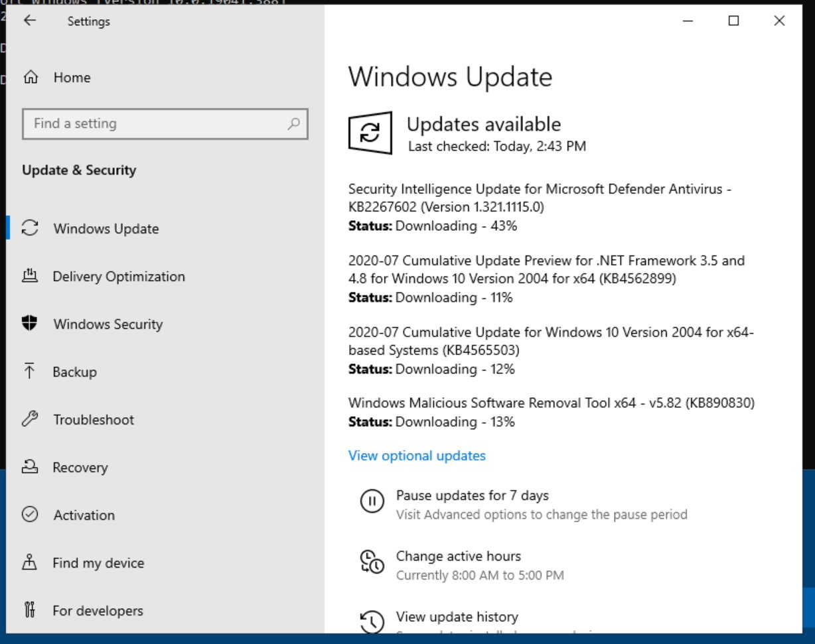The height and width of the screenshot is (644, 815).
Task: Click the large Updates available refresh icon
Action: tap(370, 133)
